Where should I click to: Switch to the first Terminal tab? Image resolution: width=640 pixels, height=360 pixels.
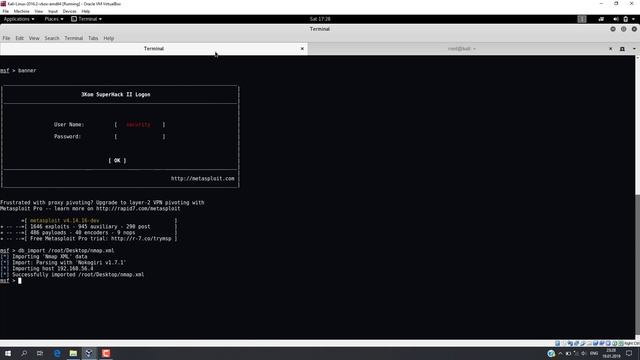click(x=153, y=49)
